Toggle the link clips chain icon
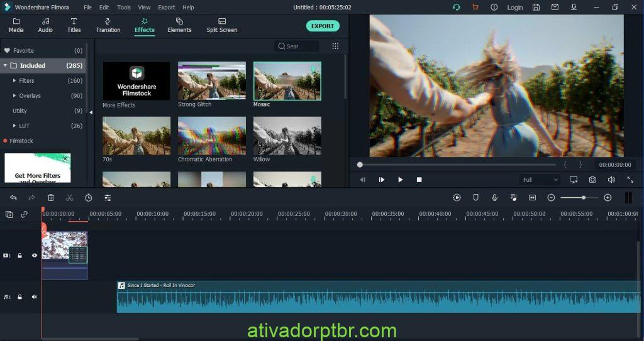 click(x=24, y=214)
